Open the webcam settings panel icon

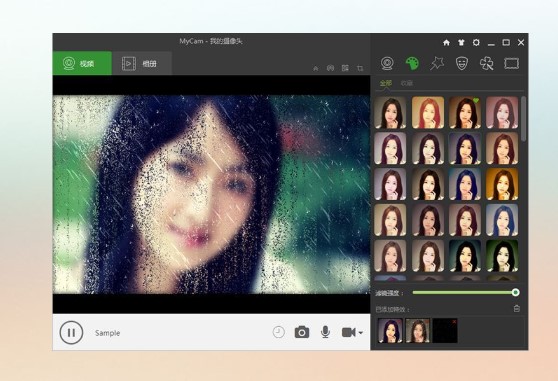click(x=387, y=63)
